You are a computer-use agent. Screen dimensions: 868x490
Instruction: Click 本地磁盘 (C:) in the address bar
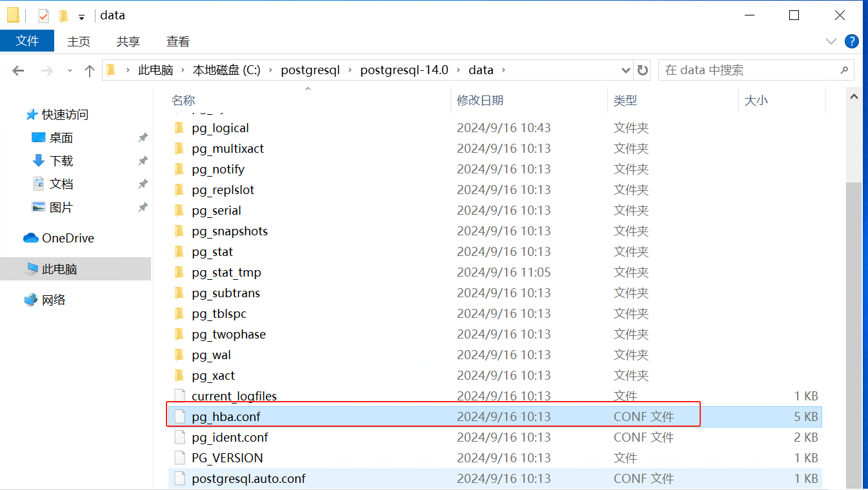(227, 70)
